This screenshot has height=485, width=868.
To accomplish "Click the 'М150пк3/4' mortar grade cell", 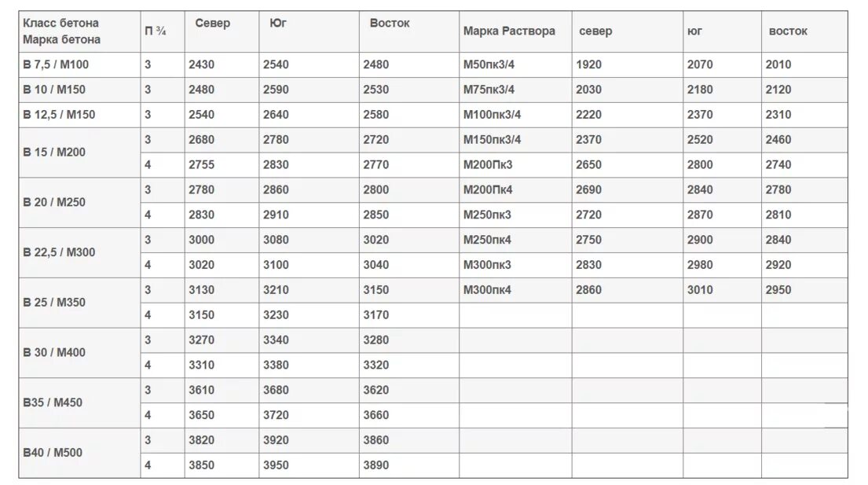I will (515, 140).
